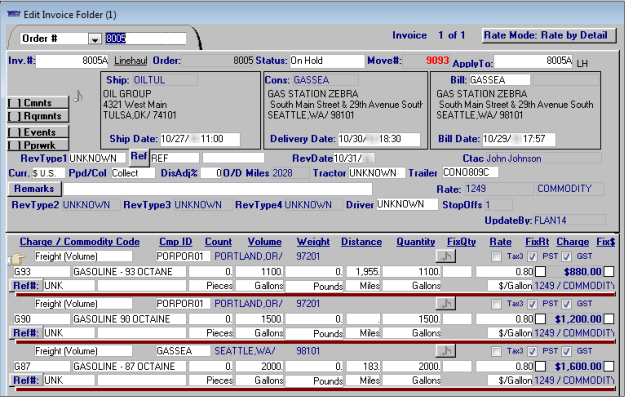The image size is (626, 397).
Task: Click the Ship Date field
Action: point(200,139)
